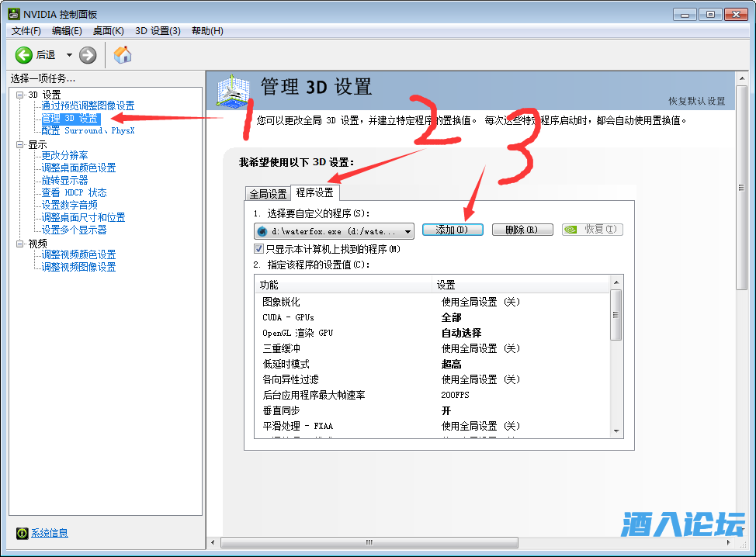Click horizontal scrollbar right arrow
Screen dimensions: 756x557
(729, 542)
